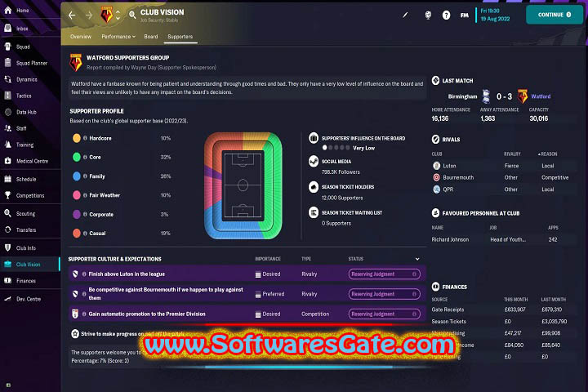Image resolution: width=588 pixels, height=392 pixels.
Task: Collapse Supporter Culture & Expectations chevron
Action: (417, 259)
